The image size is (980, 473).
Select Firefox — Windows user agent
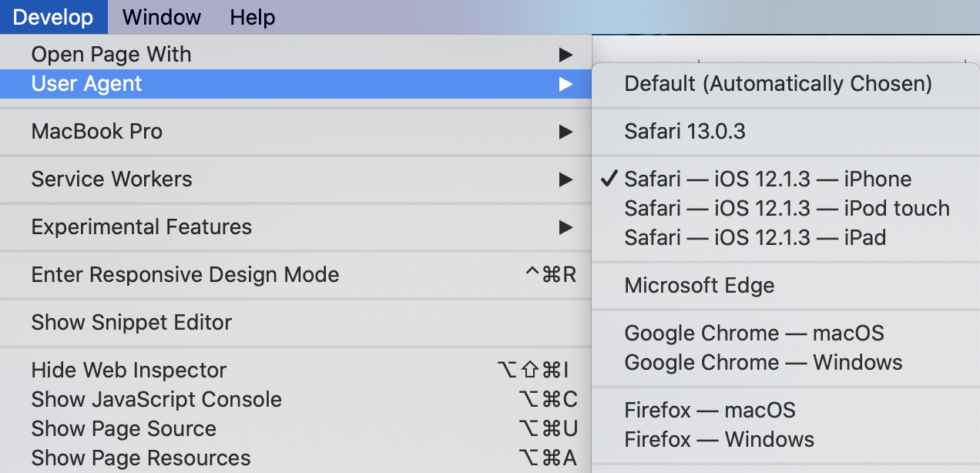786,440
